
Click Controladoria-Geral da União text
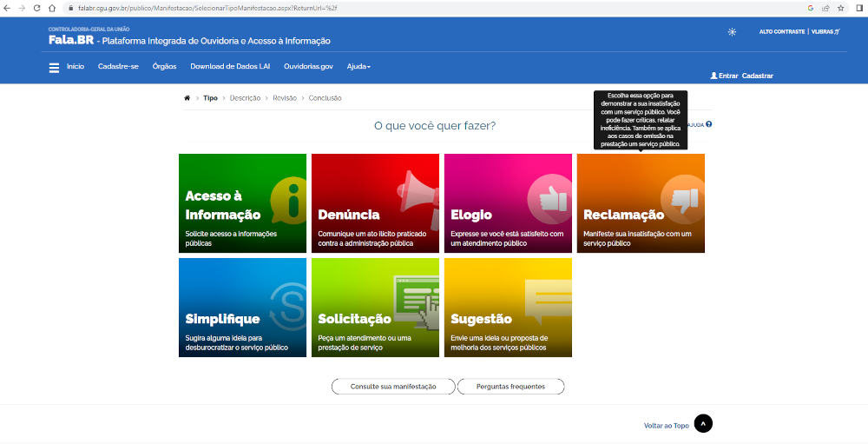coord(89,29)
